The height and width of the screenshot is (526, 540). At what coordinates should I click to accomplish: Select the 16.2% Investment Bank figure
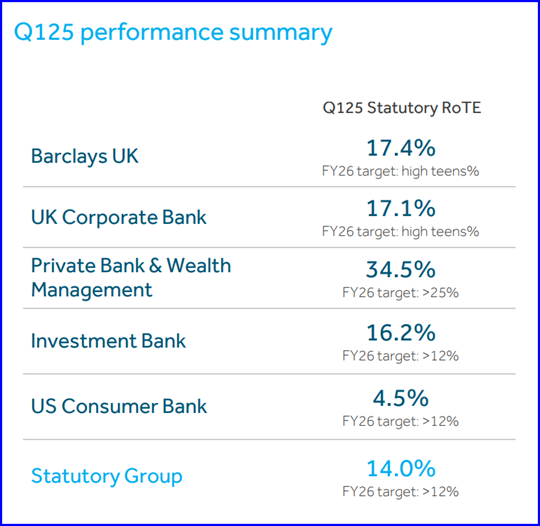pos(401,333)
